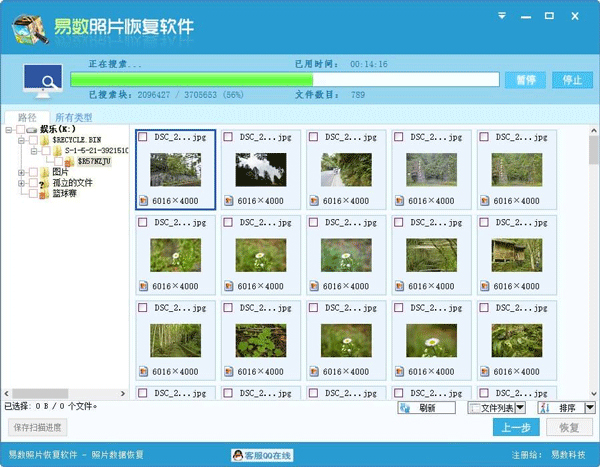Screen dimensions: 600x467
Task: Click the 娱乐(K:) drive icon in tree
Action: click(x=33, y=129)
